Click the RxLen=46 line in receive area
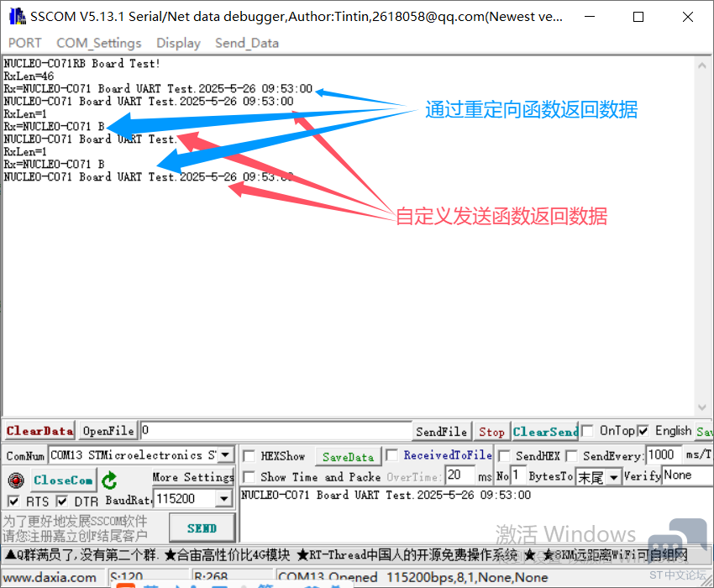The image size is (714, 588). click(x=29, y=76)
